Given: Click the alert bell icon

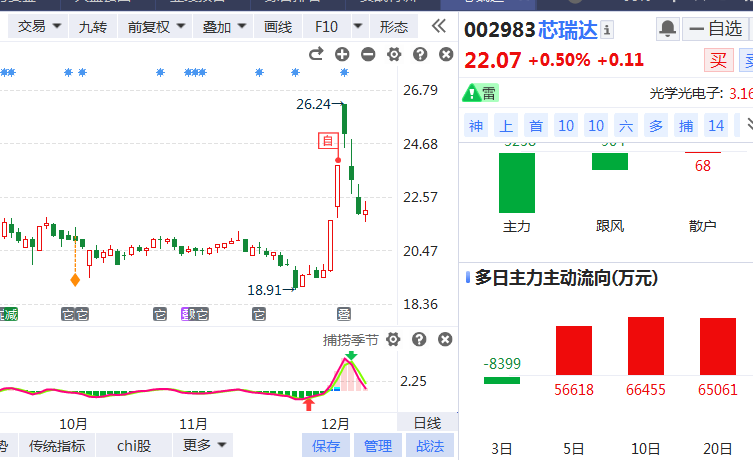Looking at the screenshot, I should pyautogui.click(x=668, y=29).
